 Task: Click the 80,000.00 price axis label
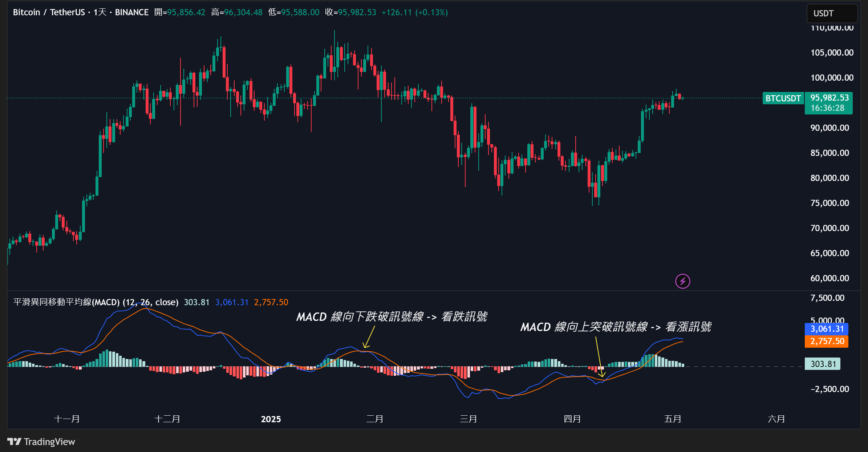click(830, 178)
